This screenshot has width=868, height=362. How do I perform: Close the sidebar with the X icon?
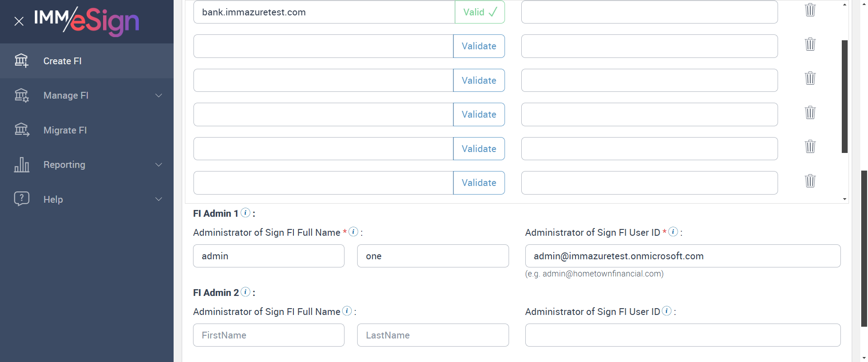pos(19,21)
